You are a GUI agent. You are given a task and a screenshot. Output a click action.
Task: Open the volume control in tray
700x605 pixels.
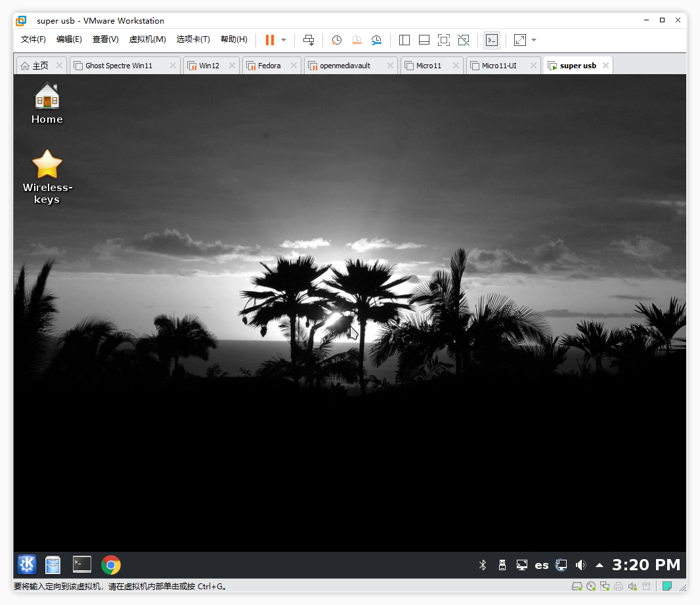pyautogui.click(x=580, y=565)
